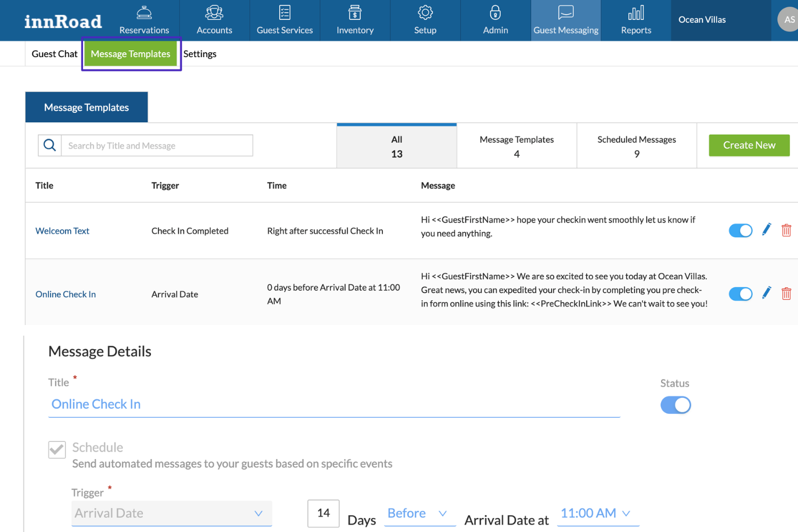Image resolution: width=798 pixels, height=532 pixels.
Task: Click the Search by Title and Message field
Action: pos(157,145)
